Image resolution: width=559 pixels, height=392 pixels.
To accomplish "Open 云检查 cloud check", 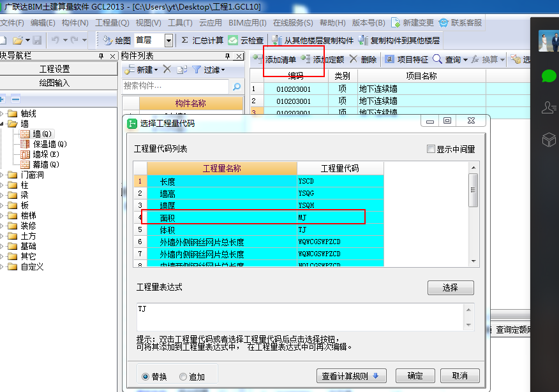I will [x=246, y=40].
